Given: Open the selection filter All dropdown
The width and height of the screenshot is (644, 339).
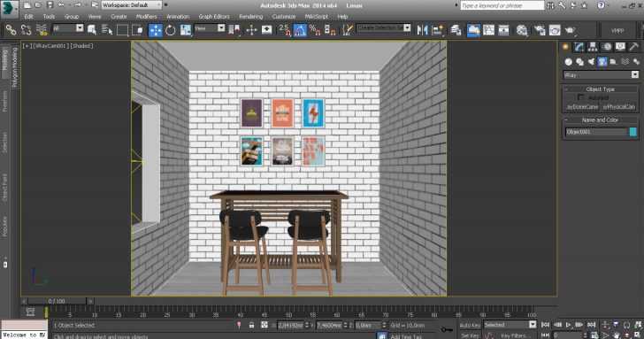Looking at the screenshot, I should coord(68,28).
